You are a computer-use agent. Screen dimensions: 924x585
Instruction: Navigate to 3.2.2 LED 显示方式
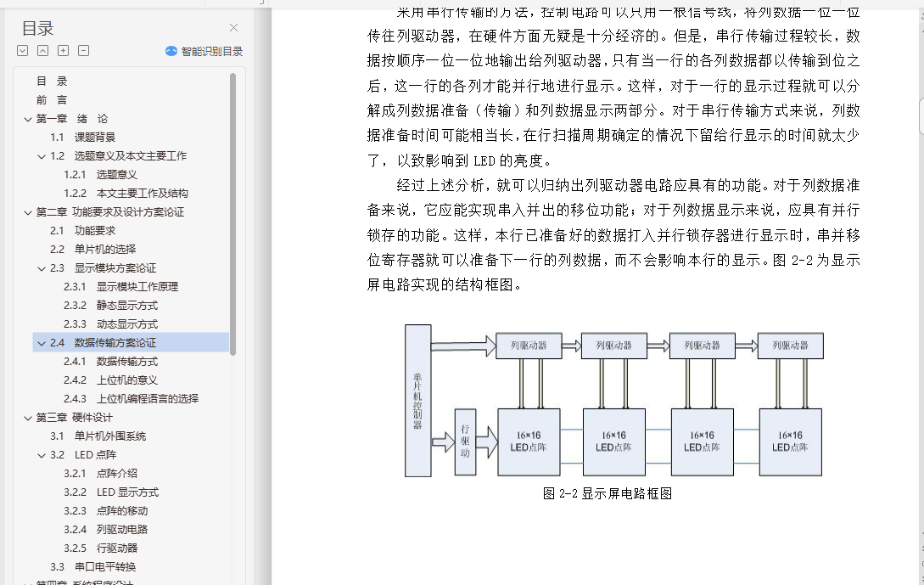(111, 492)
